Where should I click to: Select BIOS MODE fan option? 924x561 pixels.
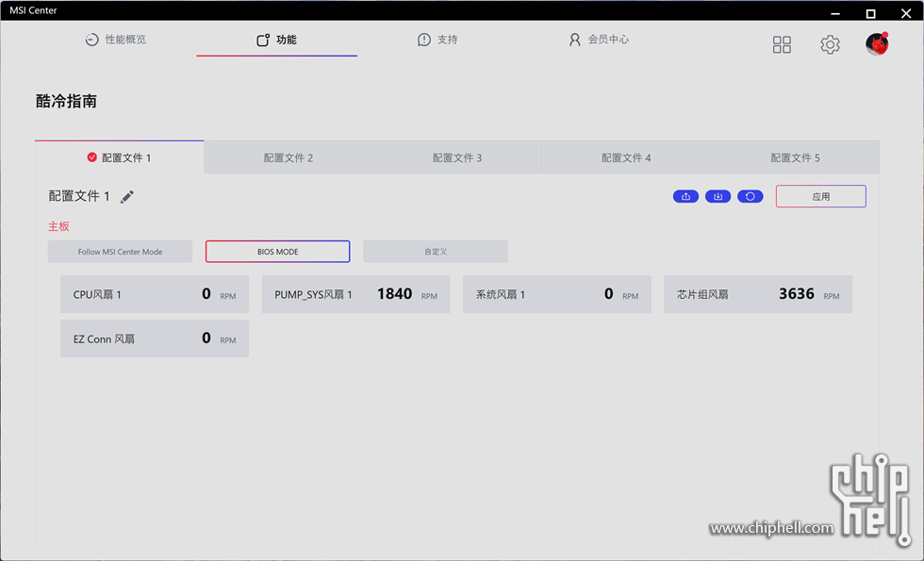[x=277, y=252]
